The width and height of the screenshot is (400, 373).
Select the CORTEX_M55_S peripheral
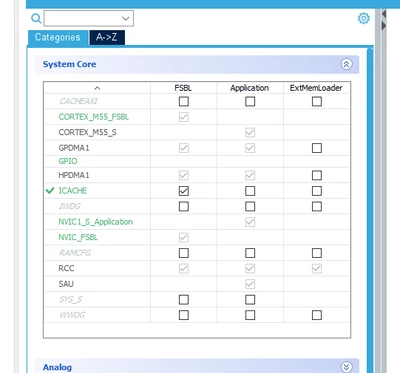[87, 132]
